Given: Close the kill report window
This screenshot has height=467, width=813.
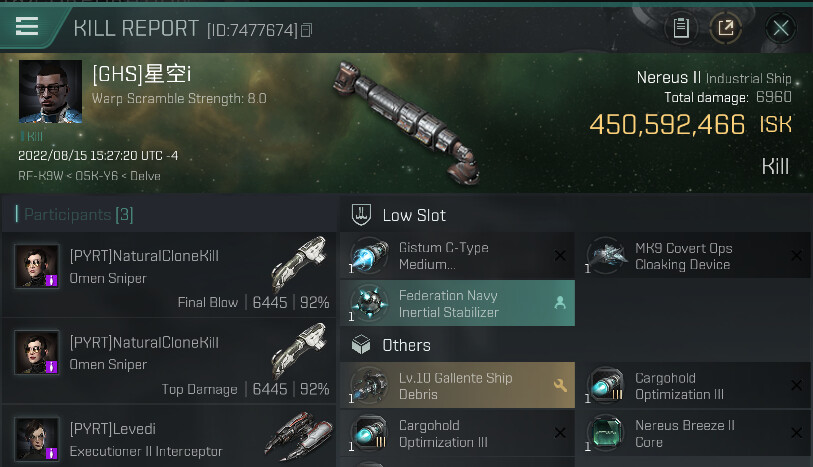Looking at the screenshot, I should [781, 28].
